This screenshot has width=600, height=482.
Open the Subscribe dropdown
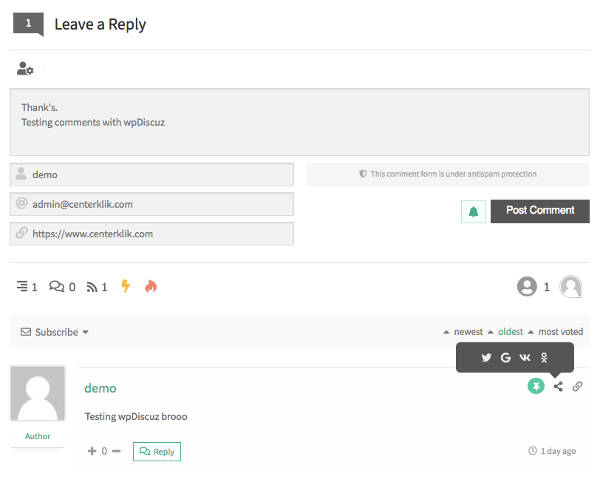[x=54, y=332]
